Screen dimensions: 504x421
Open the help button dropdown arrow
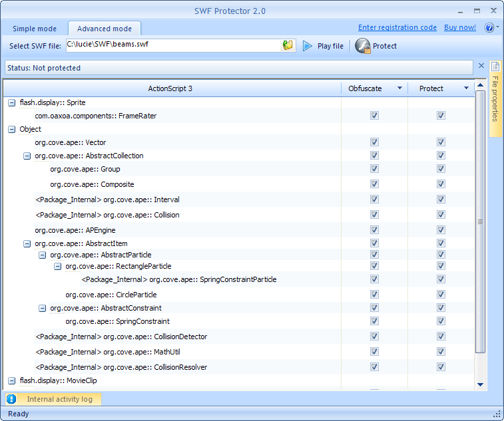point(497,28)
